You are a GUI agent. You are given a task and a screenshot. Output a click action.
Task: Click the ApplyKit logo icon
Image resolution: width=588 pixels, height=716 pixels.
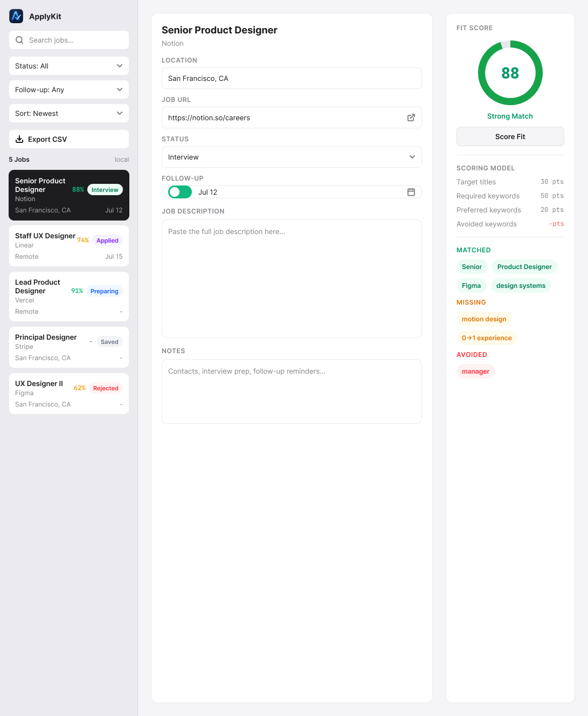coord(16,16)
